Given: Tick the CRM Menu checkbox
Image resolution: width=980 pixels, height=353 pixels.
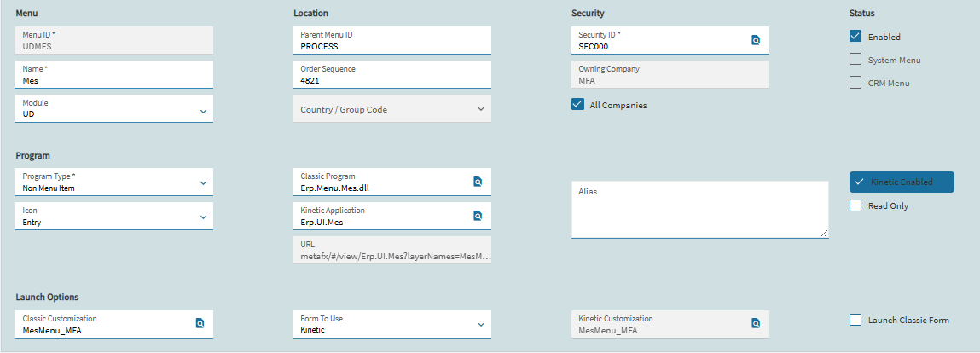Looking at the screenshot, I should pos(855,83).
